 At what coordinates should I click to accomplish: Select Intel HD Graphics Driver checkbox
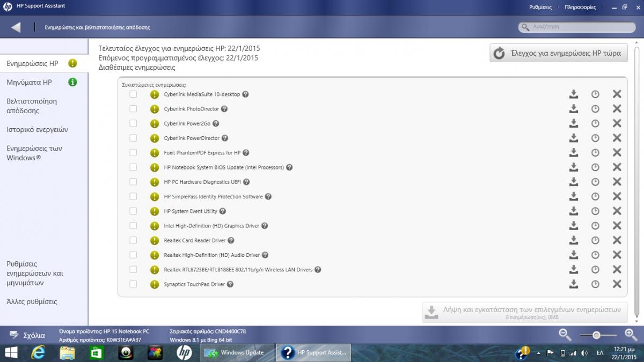133,226
